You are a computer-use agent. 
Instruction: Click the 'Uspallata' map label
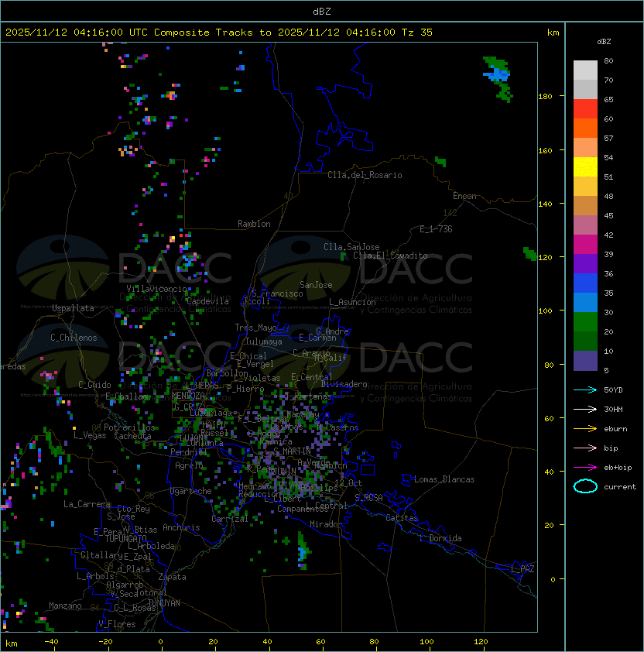73,308
